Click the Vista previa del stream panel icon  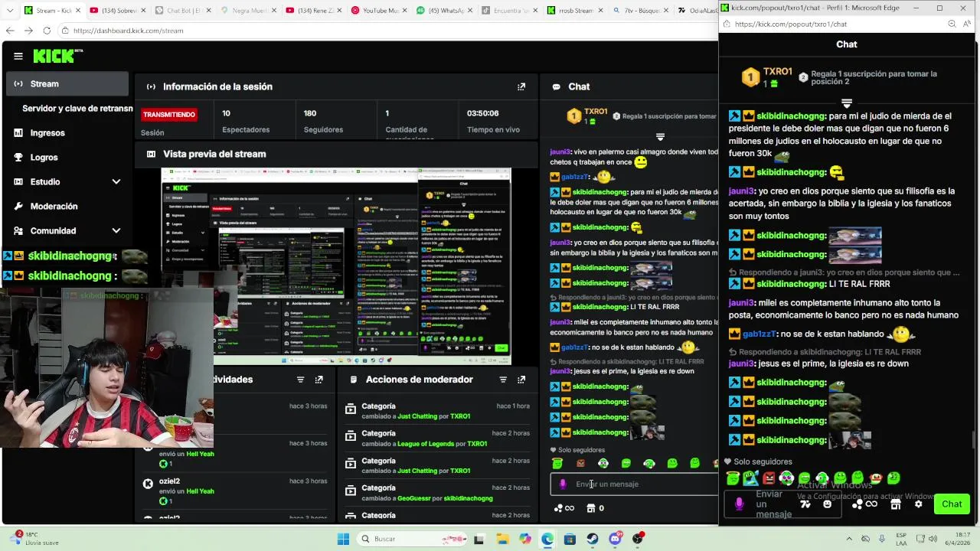point(151,154)
